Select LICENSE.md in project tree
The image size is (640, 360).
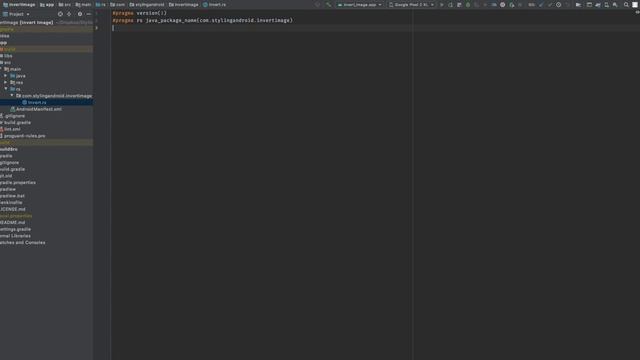click(x=13, y=209)
